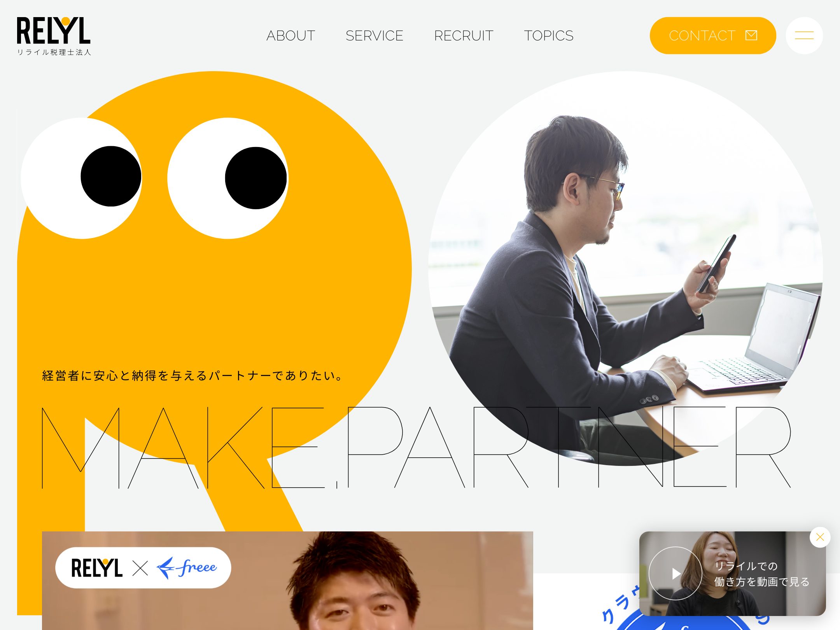Go to the RECRUIT page
Screen dimensions: 840x630
(464, 36)
